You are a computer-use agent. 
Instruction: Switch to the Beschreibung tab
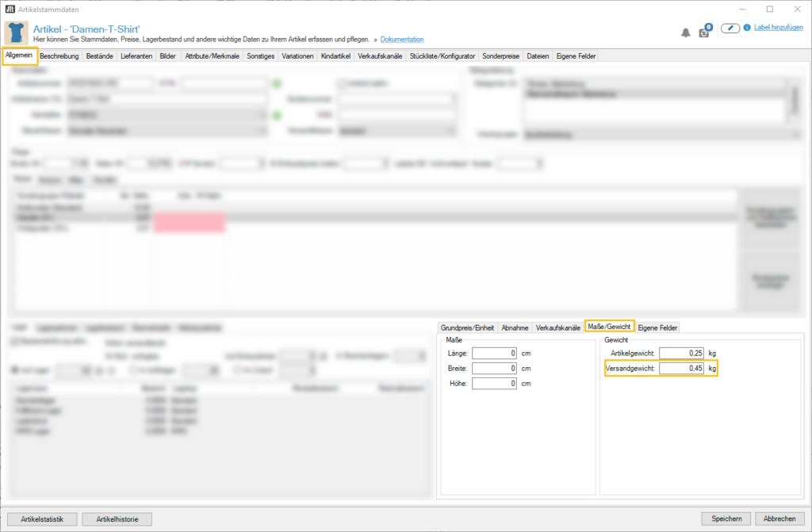[59, 56]
